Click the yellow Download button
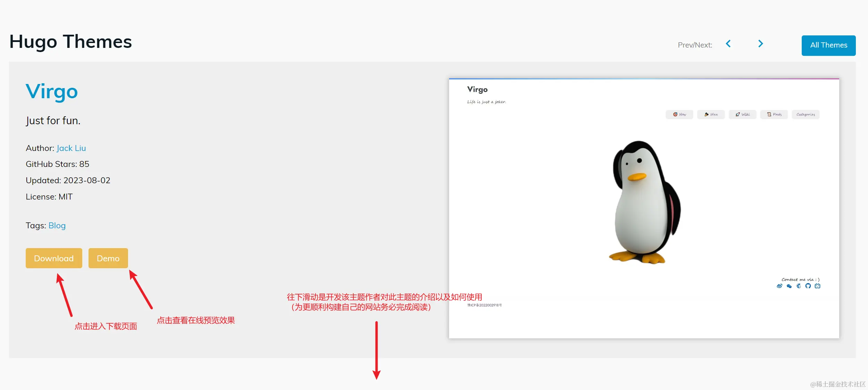The image size is (868, 390). tap(54, 258)
